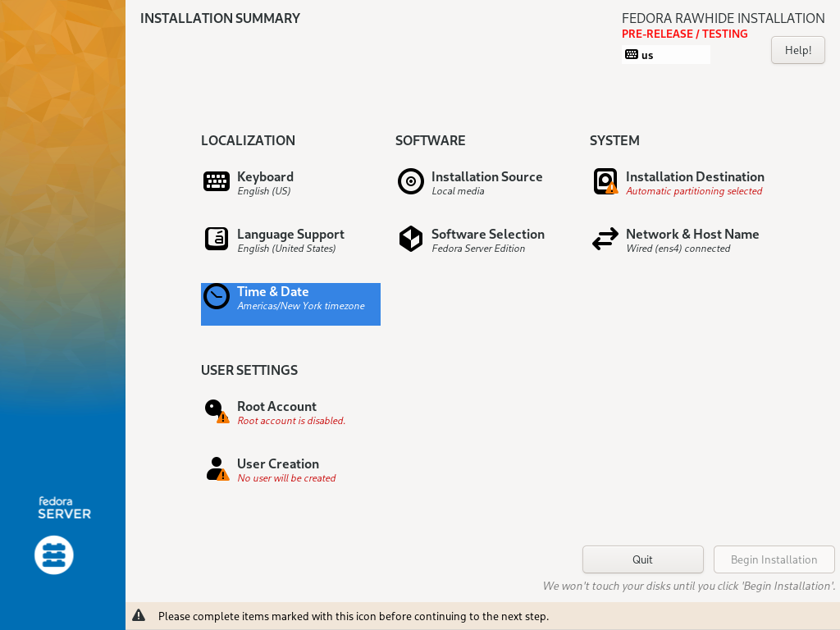The width and height of the screenshot is (840, 630).
Task: Click the keyboard layout icon beside 'us'
Action: click(x=632, y=55)
